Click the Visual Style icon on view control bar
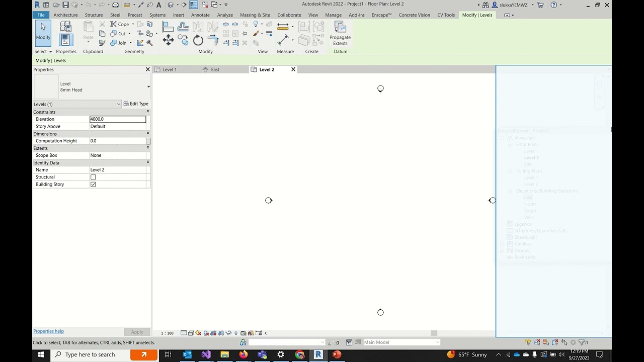This screenshot has width=644, height=362. (191, 333)
